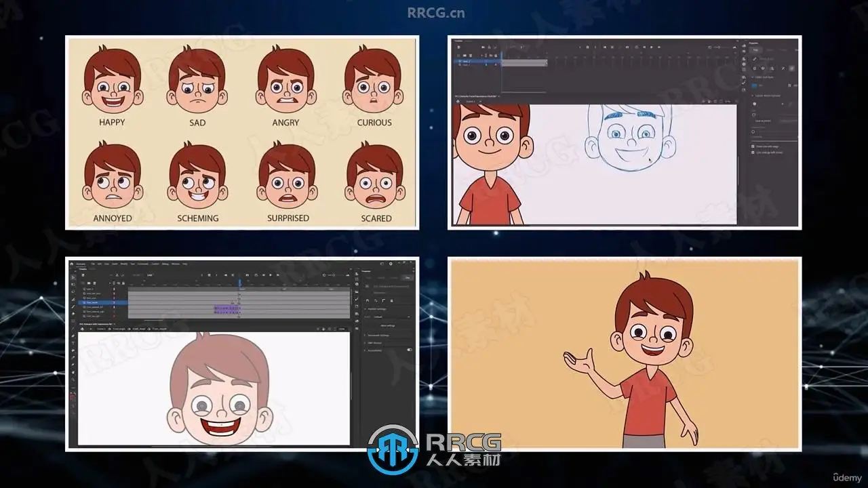This screenshot has width=868, height=488.
Task: Click the Loop button in the head animation timeline
Action: [x=256, y=275]
